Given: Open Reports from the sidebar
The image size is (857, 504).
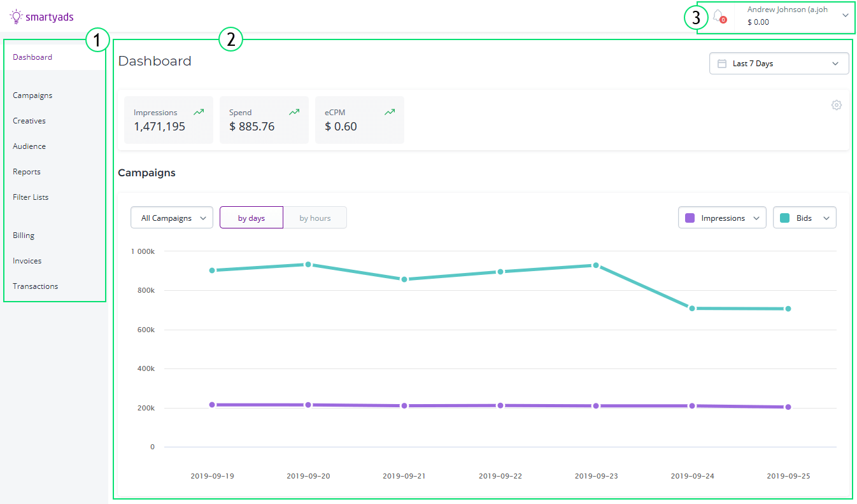Looking at the screenshot, I should (27, 172).
